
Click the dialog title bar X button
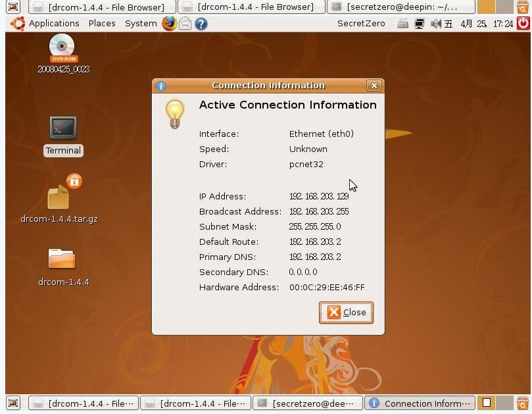[x=374, y=86]
